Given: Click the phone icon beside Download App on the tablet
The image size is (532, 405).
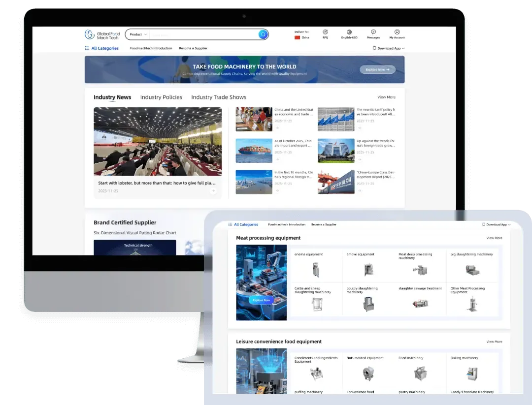Looking at the screenshot, I should 484,224.
